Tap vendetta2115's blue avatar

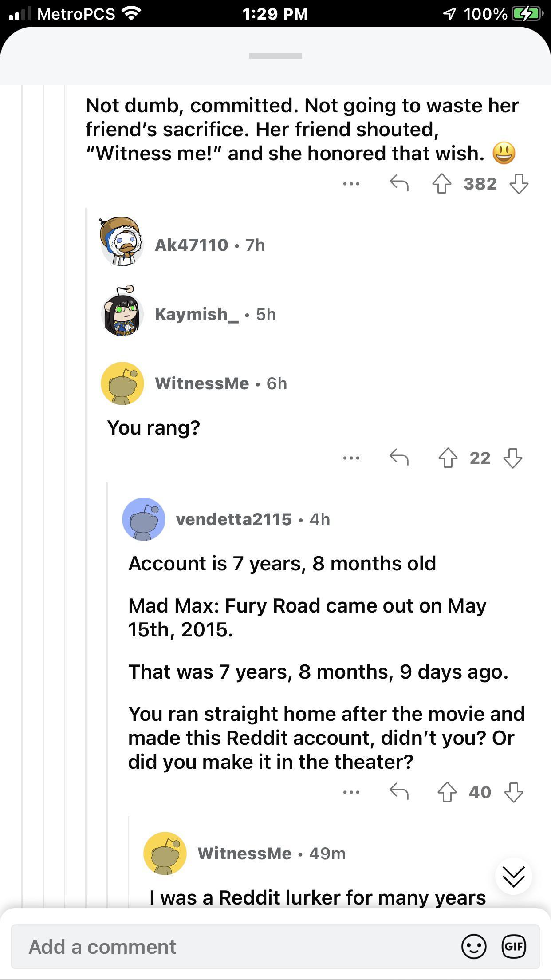click(x=144, y=519)
